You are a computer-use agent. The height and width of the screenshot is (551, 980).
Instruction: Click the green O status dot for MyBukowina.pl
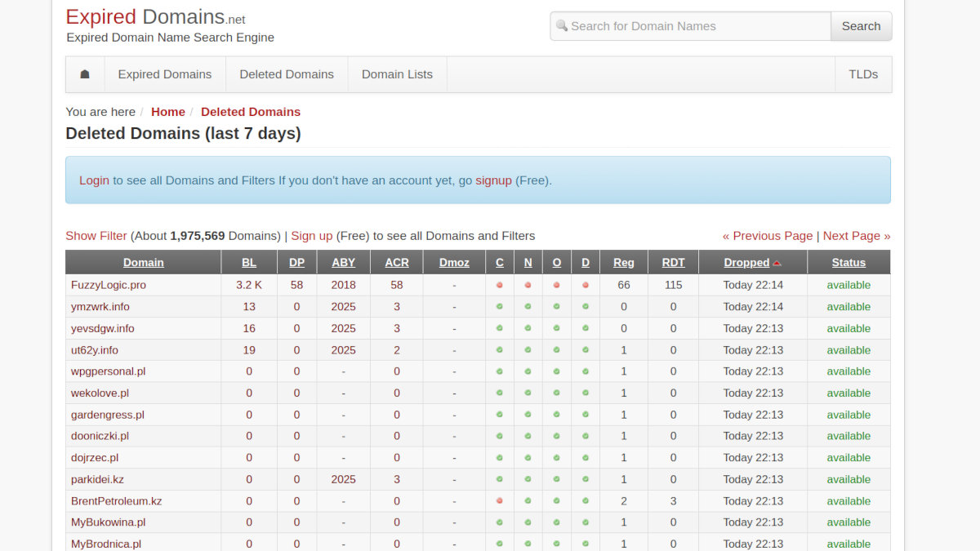(557, 522)
